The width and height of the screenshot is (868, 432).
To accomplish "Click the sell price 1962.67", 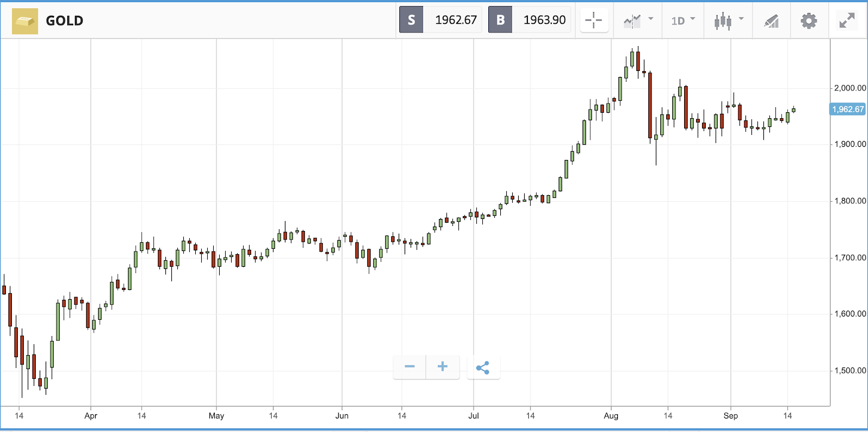I will click(456, 20).
